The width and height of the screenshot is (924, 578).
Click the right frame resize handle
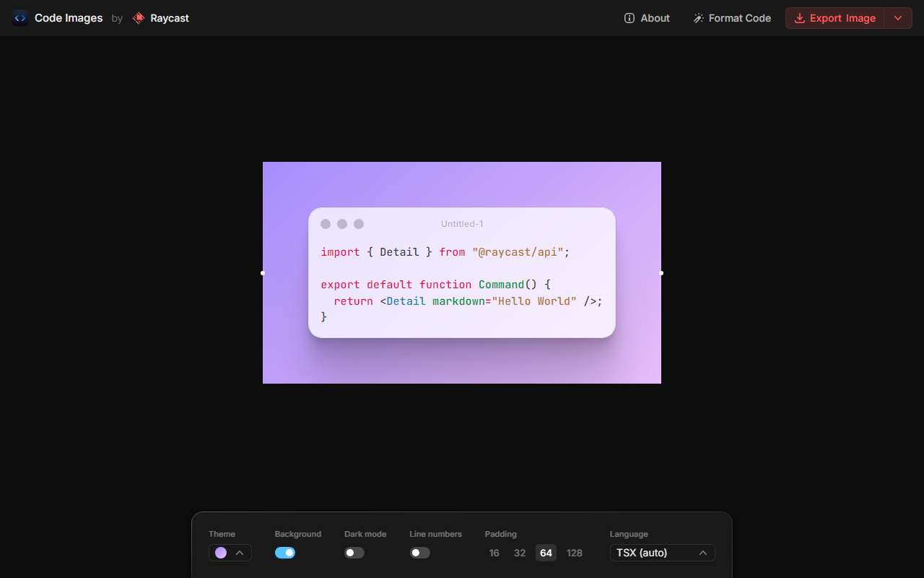pos(661,273)
